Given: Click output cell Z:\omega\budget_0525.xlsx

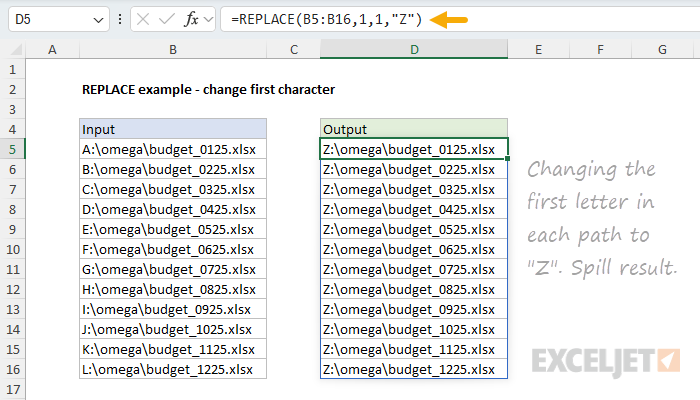Looking at the screenshot, I should (414, 229).
